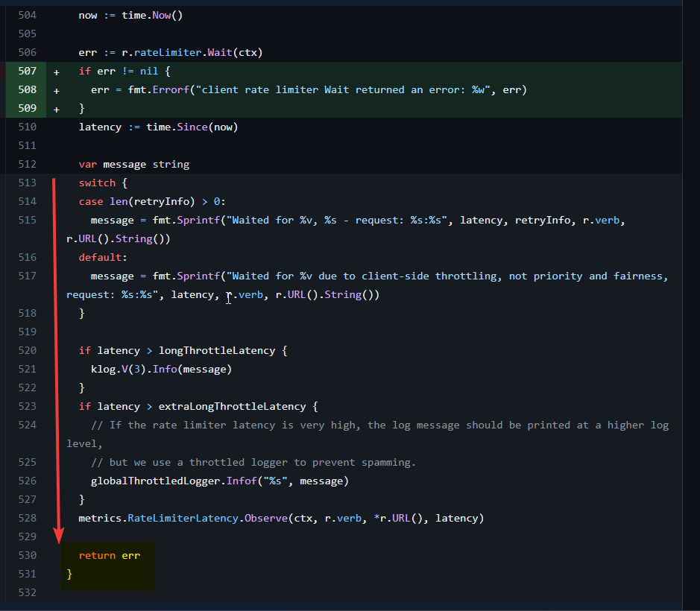
Task: Click the red arrow annotation in the gutter
Action: pyautogui.click(x=57, y=350)
